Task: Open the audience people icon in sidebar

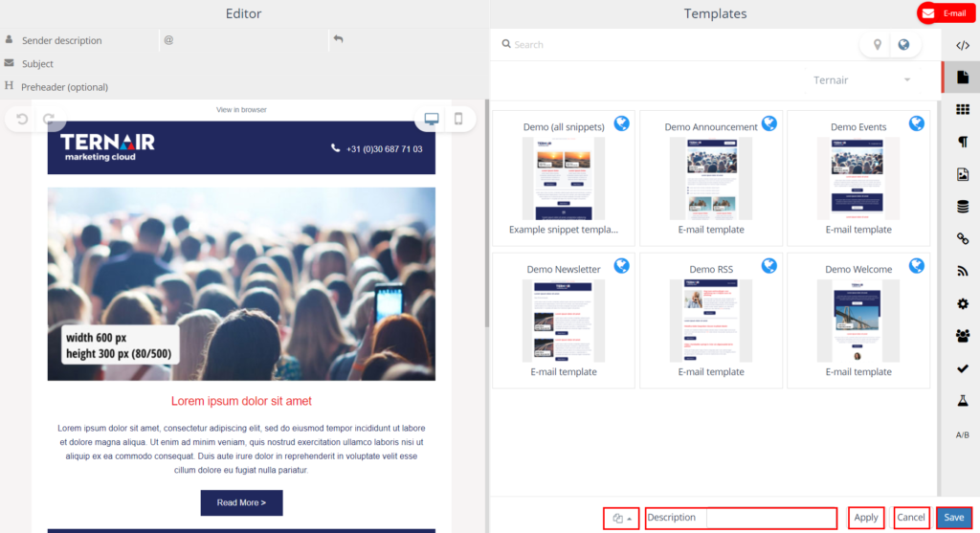Action: 963,336
